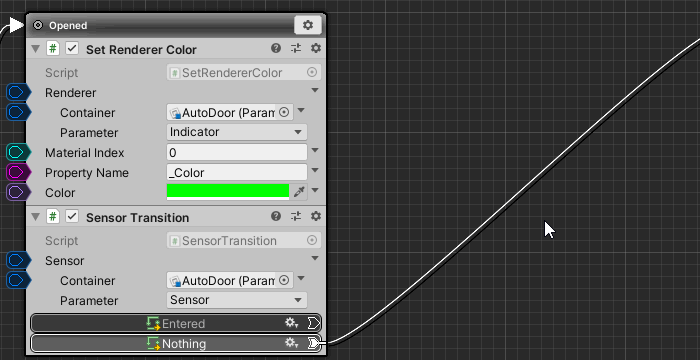
Task: Collapse the Set Renderer Color component
Action: (36, 49)
